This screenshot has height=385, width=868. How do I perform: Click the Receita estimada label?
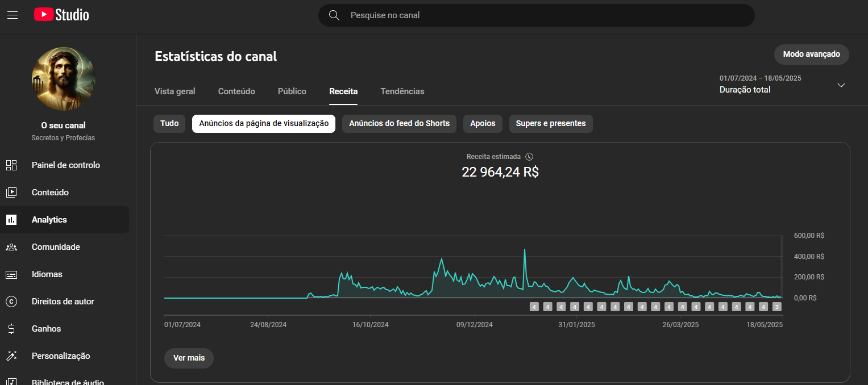tap(493, 157)
